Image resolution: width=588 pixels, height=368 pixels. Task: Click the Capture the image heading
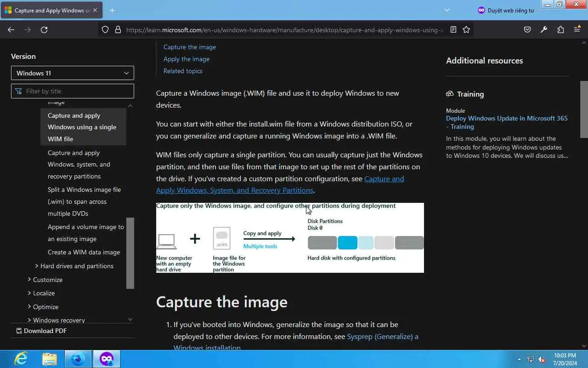pos(222,302)
